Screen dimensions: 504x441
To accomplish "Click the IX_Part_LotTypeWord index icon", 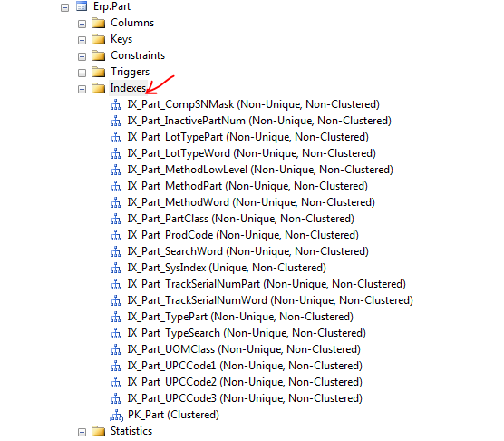I will tap(116, 154).
